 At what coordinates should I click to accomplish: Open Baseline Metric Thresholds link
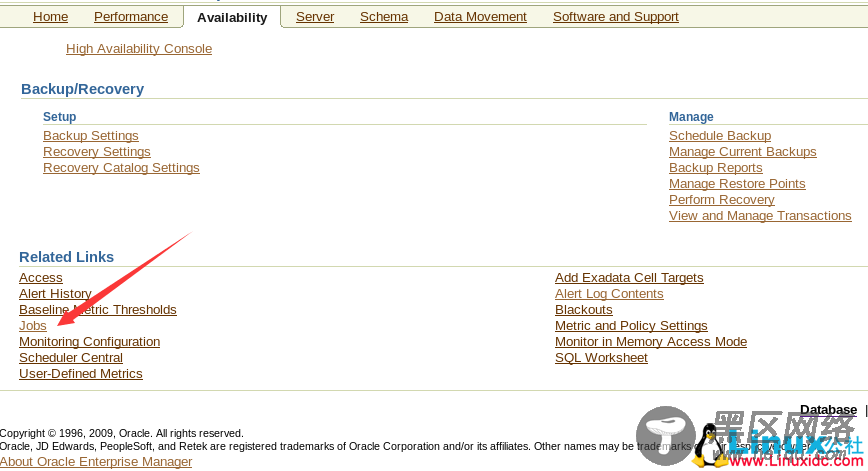click(98, 310)
